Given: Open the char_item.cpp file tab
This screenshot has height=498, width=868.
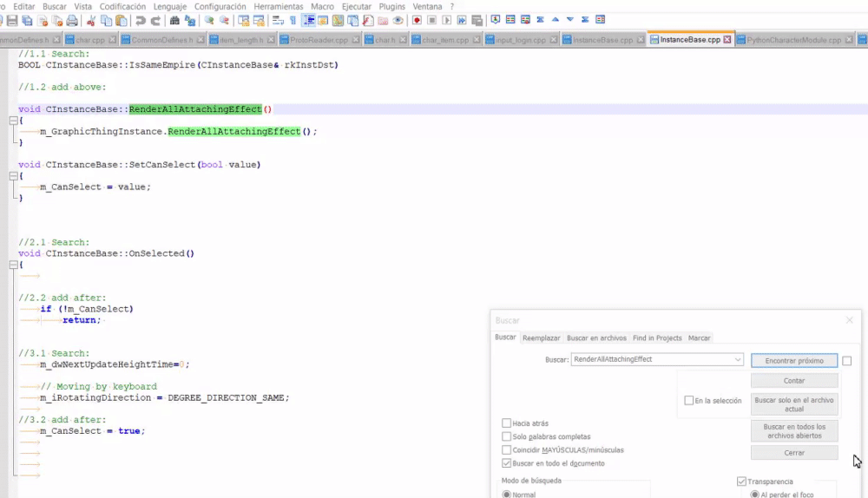Looking at the screenshot, I should (x=445, y=40).
